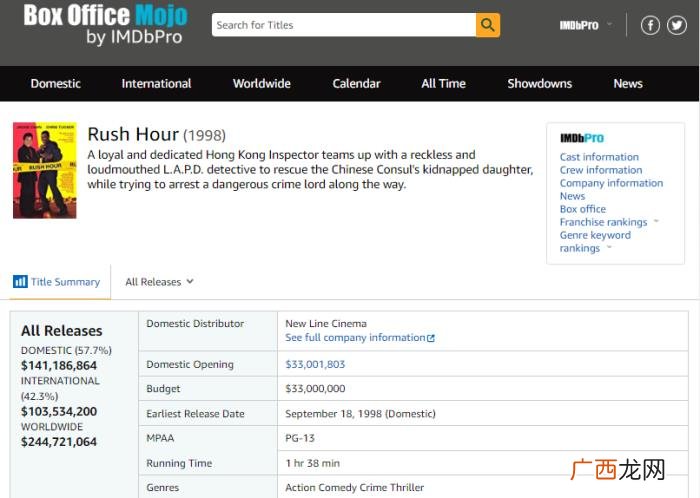Screen dimensions: 700x498
Task: Open the Company information link
Action: (x=611, y=183)
